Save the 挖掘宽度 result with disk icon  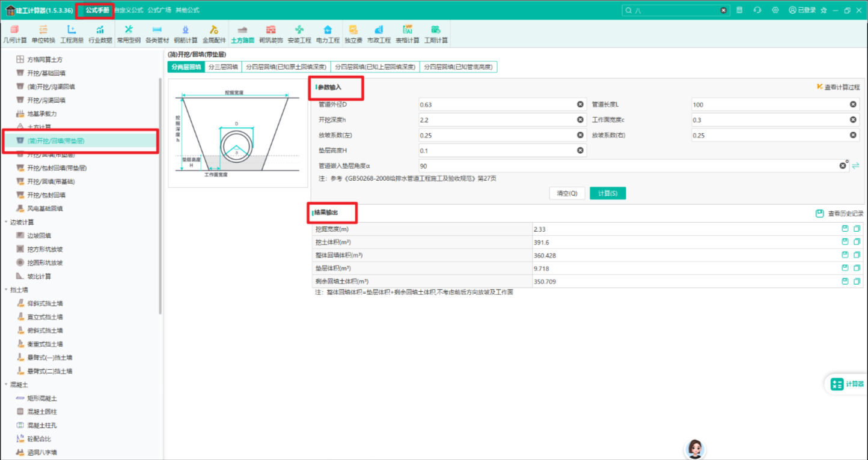click(x=845, y=229)
